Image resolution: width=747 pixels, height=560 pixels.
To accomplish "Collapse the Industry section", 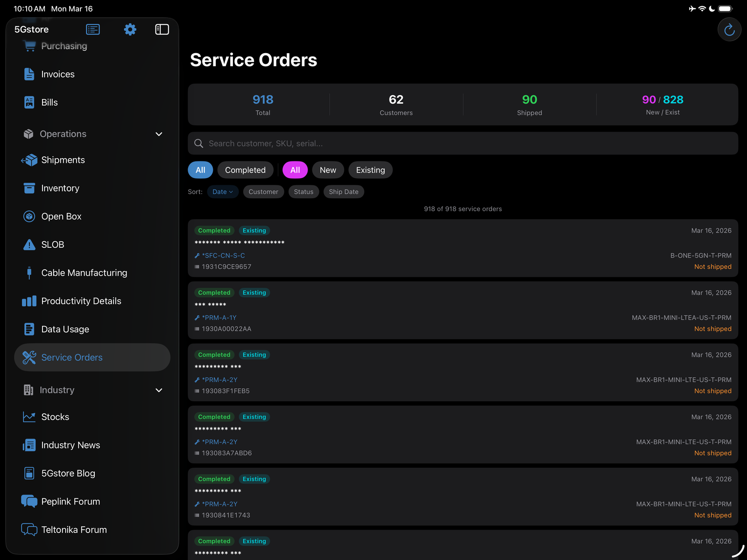I will [159, 390].
